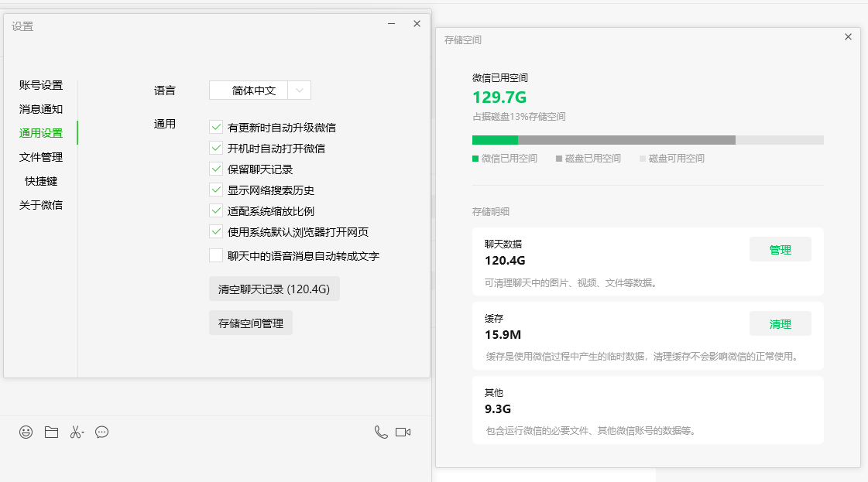Enable 聊天中的语音消息自动转成文字
This screenshot has width=868, height=482.
pyautogui.click(x=216, y=255)
